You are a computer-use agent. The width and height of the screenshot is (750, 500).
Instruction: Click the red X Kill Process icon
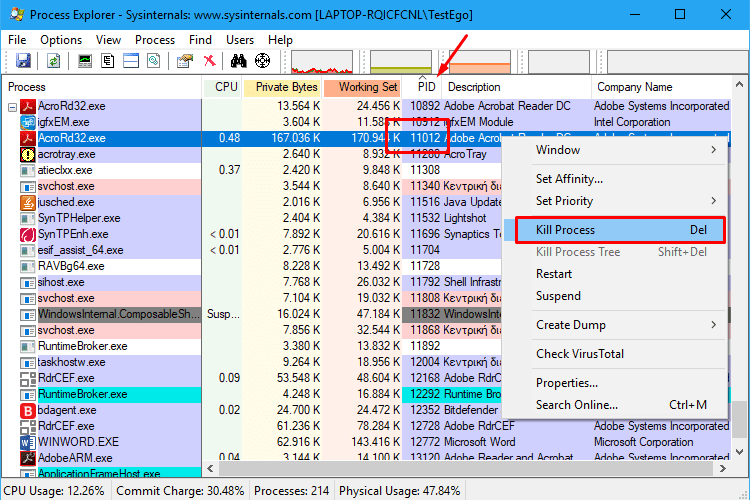(x=210, y=61)
